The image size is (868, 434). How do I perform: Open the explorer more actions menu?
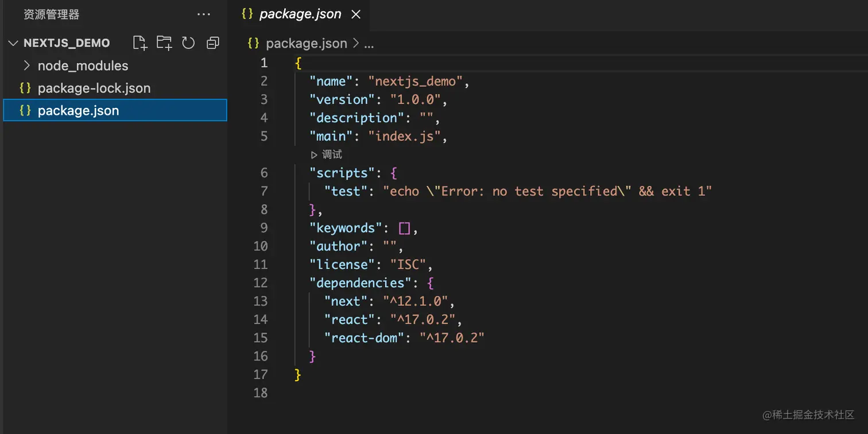coord(204,14)
